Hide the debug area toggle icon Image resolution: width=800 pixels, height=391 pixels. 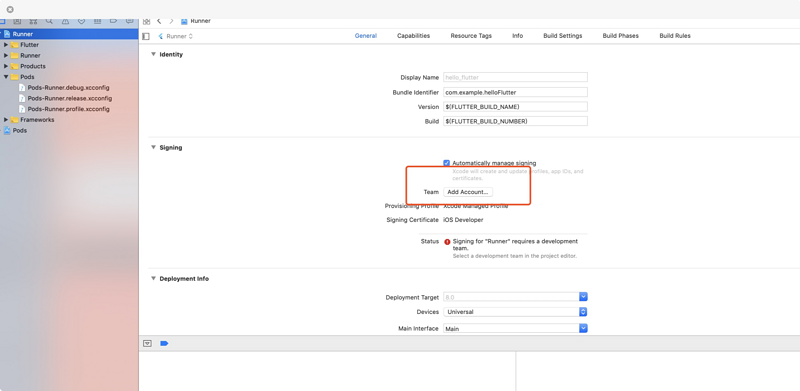147,344
